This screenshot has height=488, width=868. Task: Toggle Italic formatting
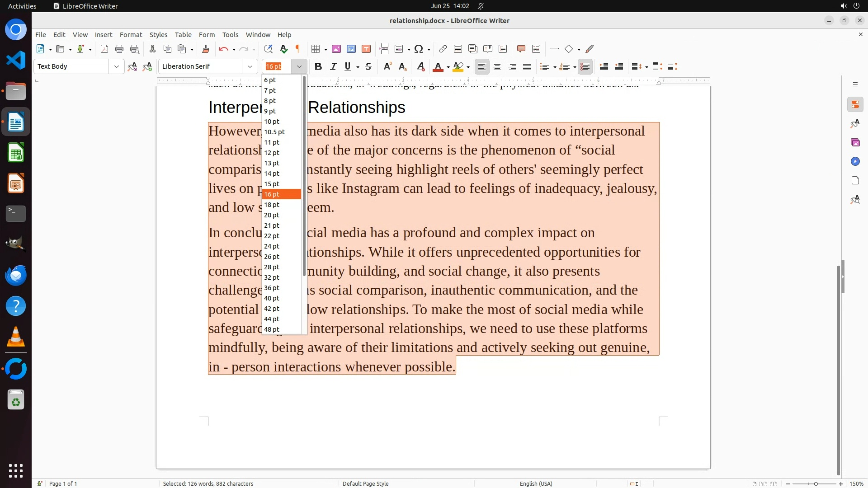333,66
